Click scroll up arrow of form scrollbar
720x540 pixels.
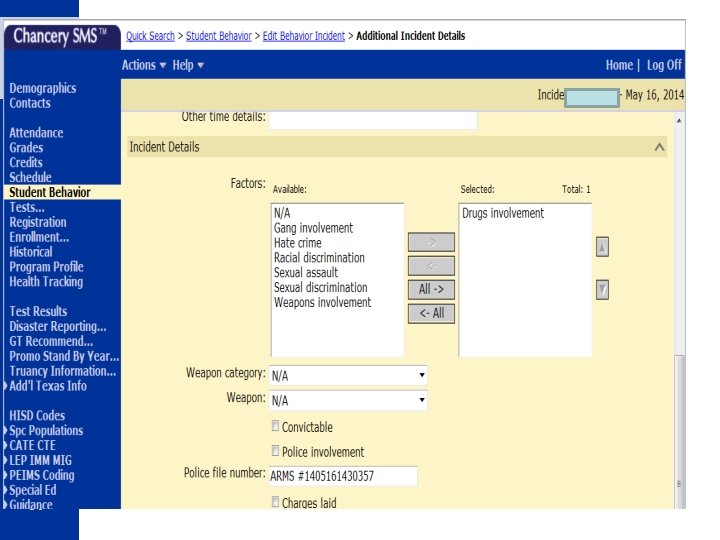(679, 121)
